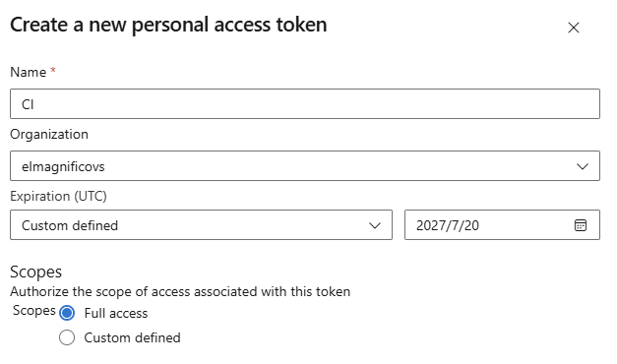Screen dimensions: 617x364
Task: Open the Custom defined expiration combo box
Action: tap(201, 224)
